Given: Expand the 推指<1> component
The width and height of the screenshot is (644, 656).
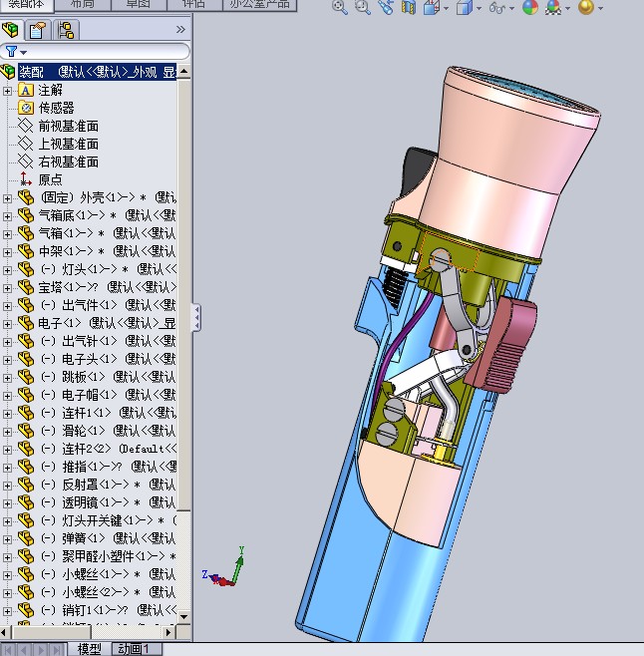Looking at the screenshot, I should pos(7,467).
